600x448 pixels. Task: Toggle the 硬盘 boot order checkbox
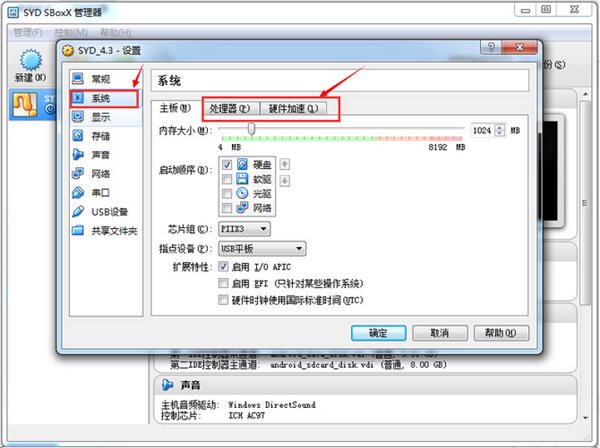click(227, 165)
